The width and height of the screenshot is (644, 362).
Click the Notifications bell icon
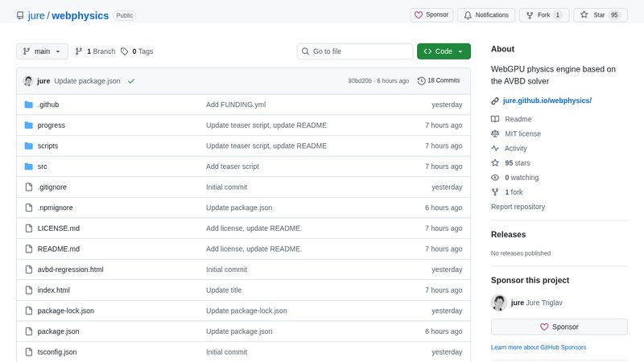(x=468, y=14)
